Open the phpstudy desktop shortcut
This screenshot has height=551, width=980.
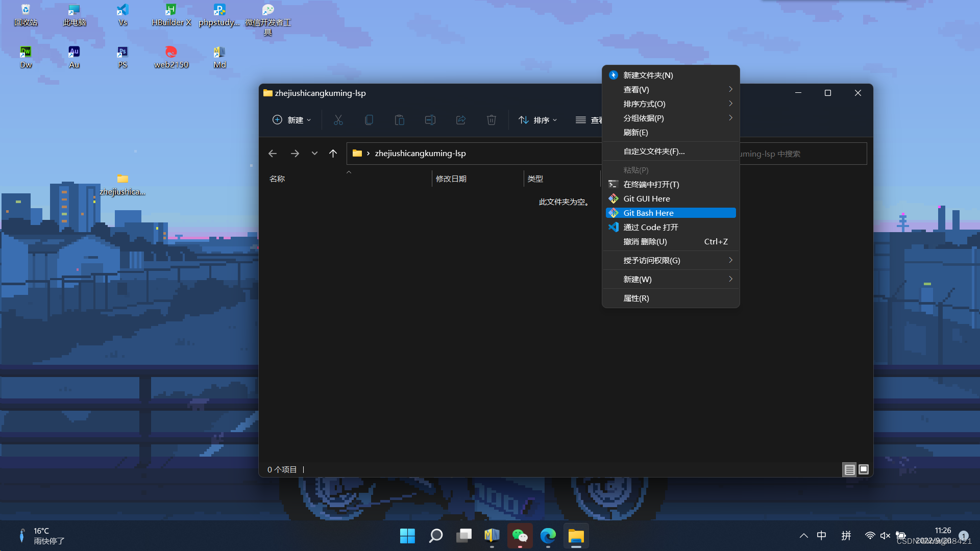pos(219,15)
